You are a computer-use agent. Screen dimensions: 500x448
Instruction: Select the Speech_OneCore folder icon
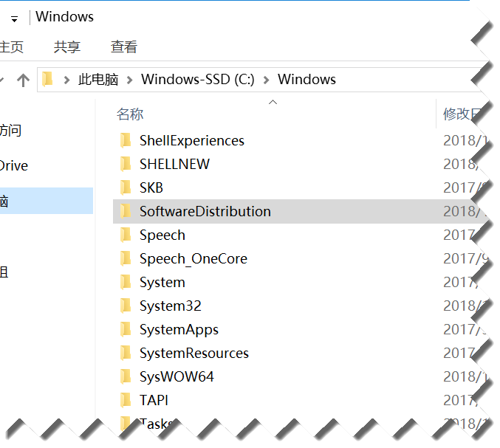click(x=126, y=258)
